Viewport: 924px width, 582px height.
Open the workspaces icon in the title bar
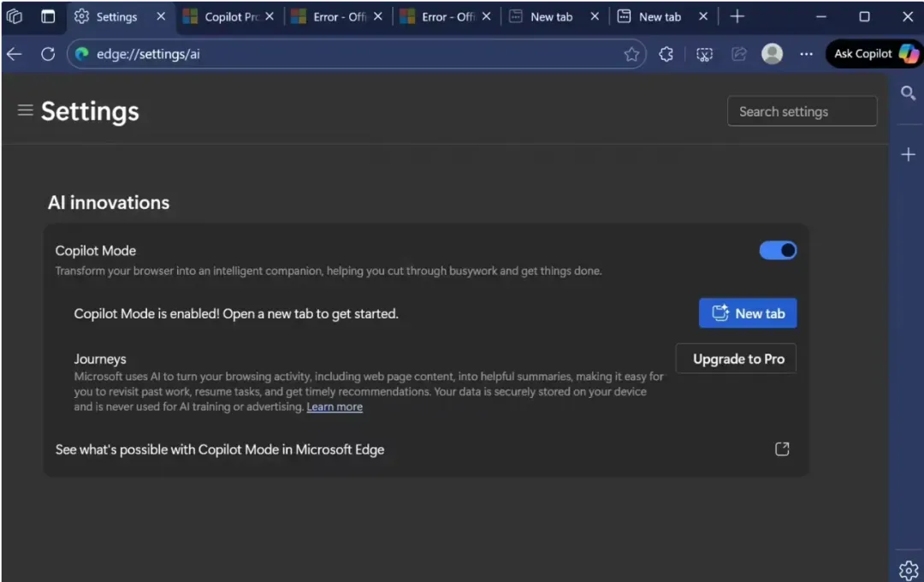[x=15, y=16]
